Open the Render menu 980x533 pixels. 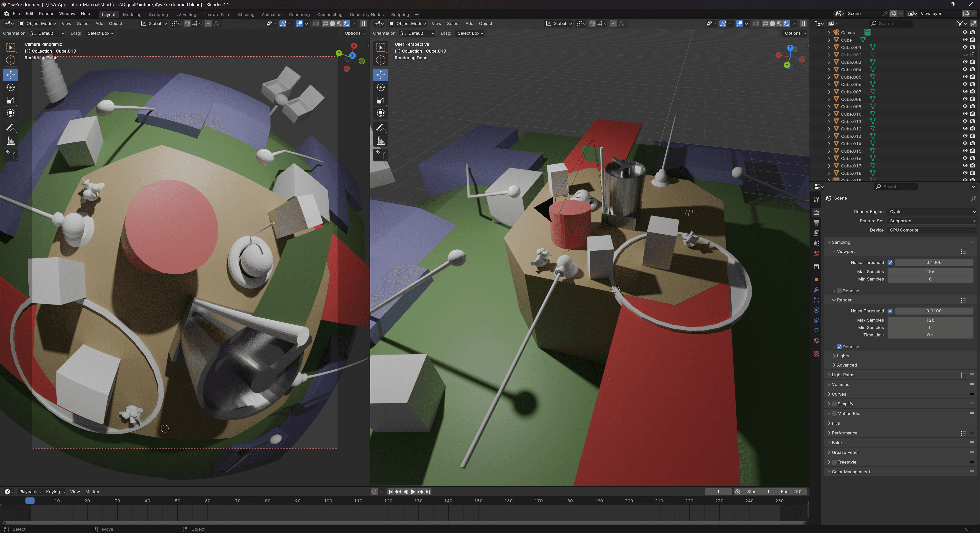coord(46,13)
